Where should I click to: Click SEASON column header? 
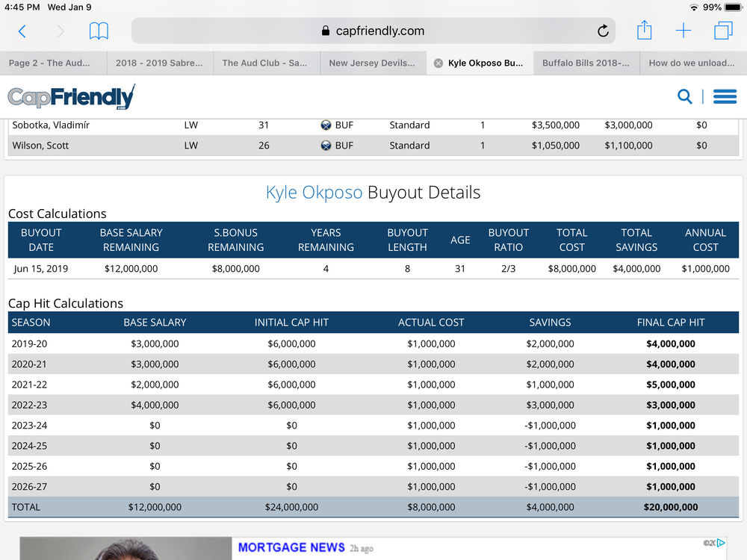point(31,323)
